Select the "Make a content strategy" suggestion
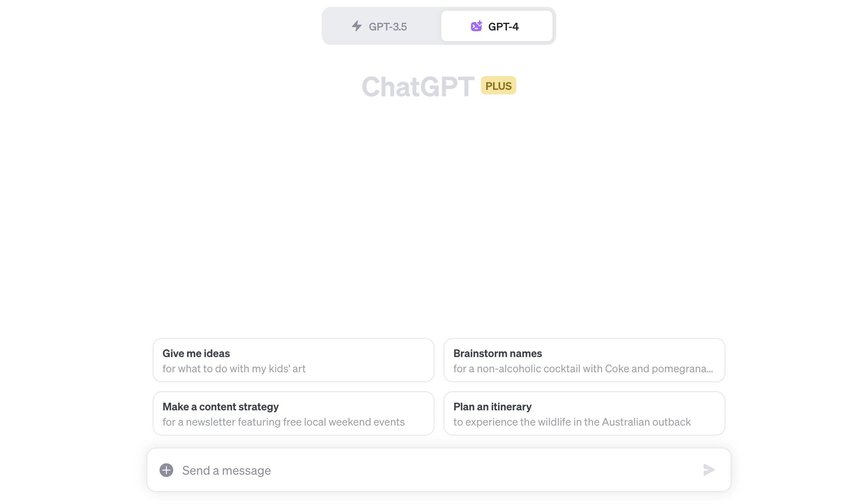The image size is (862, 504). 293,413
